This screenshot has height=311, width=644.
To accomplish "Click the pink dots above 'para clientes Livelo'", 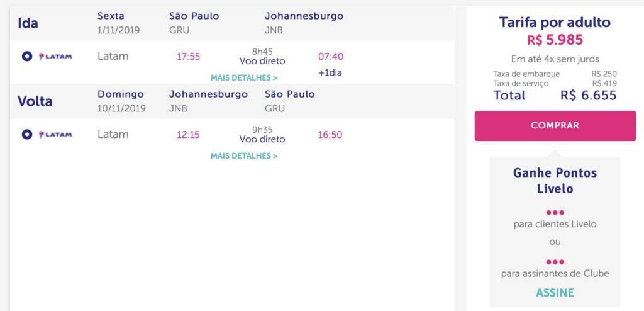I will [555, 213].
